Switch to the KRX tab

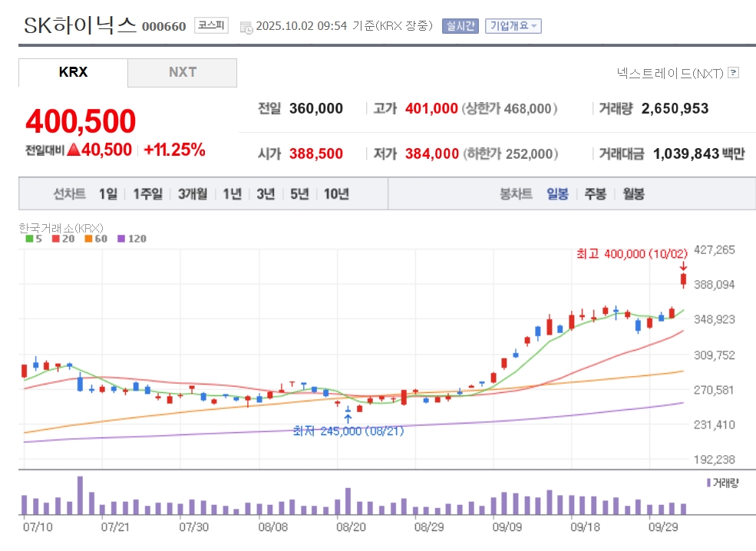pyautogui.click(x=73, y=72)
